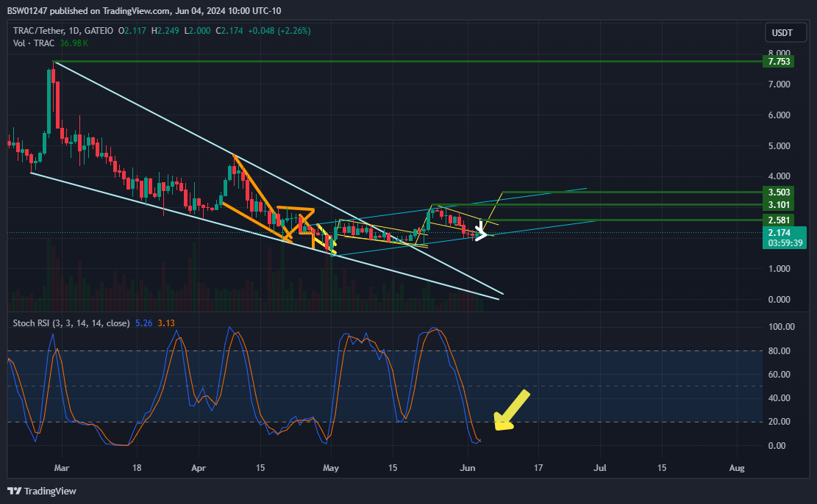The height and width of the screenshot is (504, 817).
Task: Click the 17 date on time axis
Action: click(x=538, y=468)
